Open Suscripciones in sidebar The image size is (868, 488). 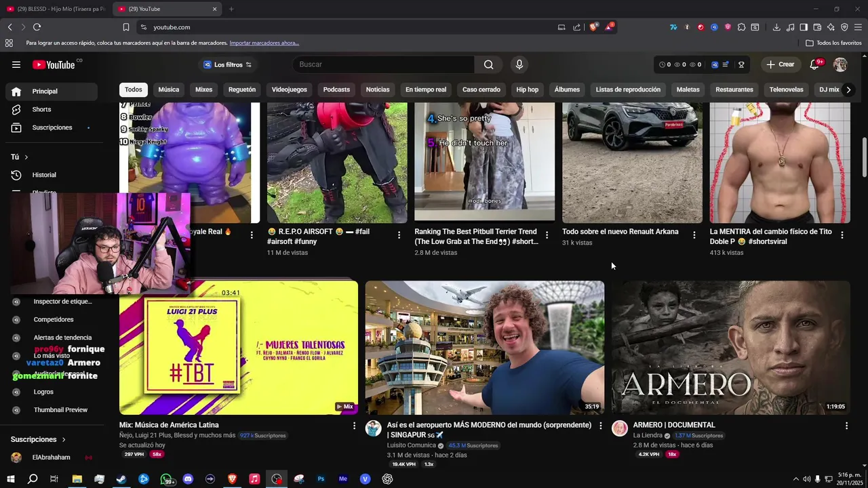[x=52, y=127]
